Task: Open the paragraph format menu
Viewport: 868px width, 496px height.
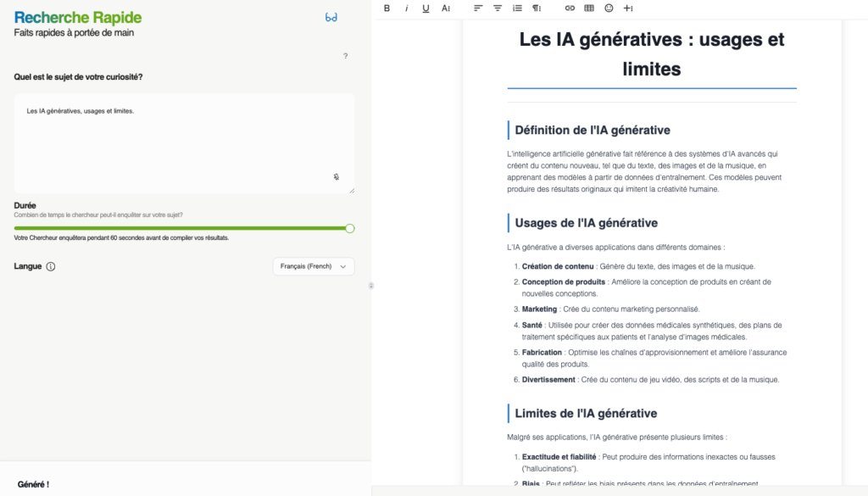Action: tap(537, 8)
